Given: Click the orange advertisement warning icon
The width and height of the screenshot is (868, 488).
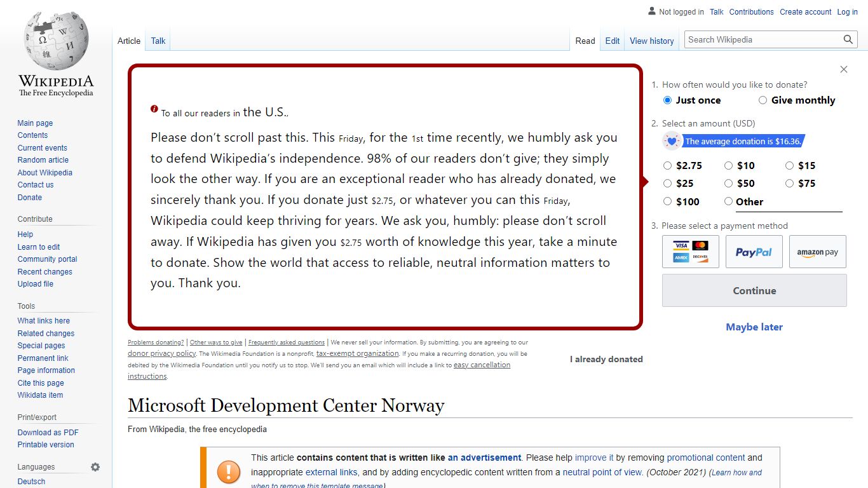Looking at the screenshot, I should coord(229,471).
